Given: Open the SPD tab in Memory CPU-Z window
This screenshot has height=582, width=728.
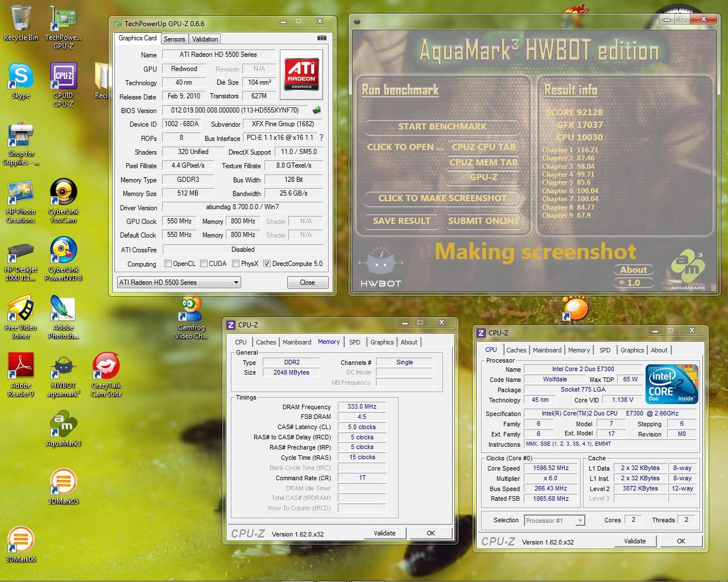Looking at the screenshot, I should (x=355, y=342).
